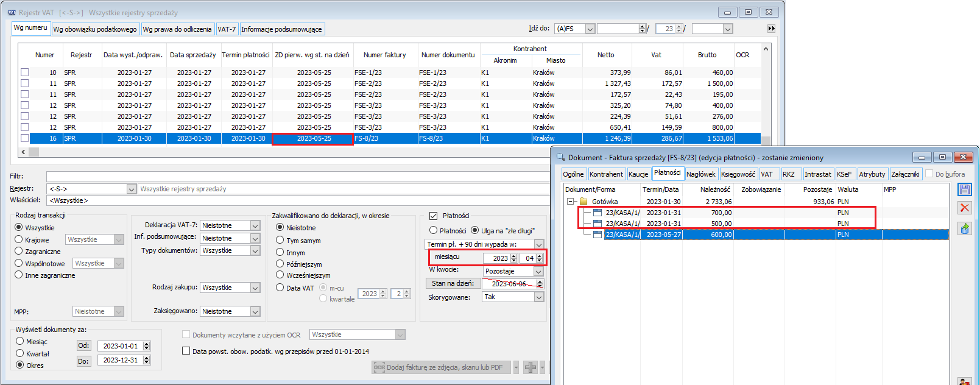980x385 pixels.
Task: Toggle the Płatności checkbox
Action: coord(434,216)
